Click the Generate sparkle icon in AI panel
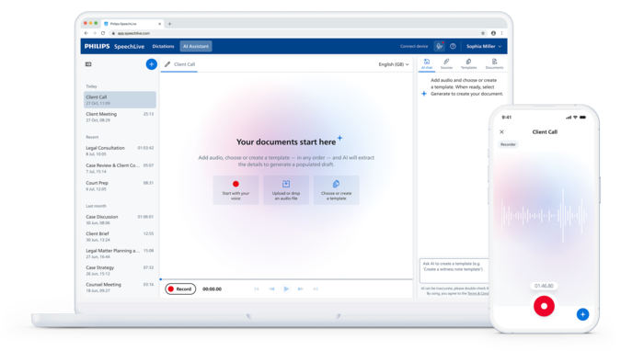The height and width of the screenshot is (351, 644). 424,94
